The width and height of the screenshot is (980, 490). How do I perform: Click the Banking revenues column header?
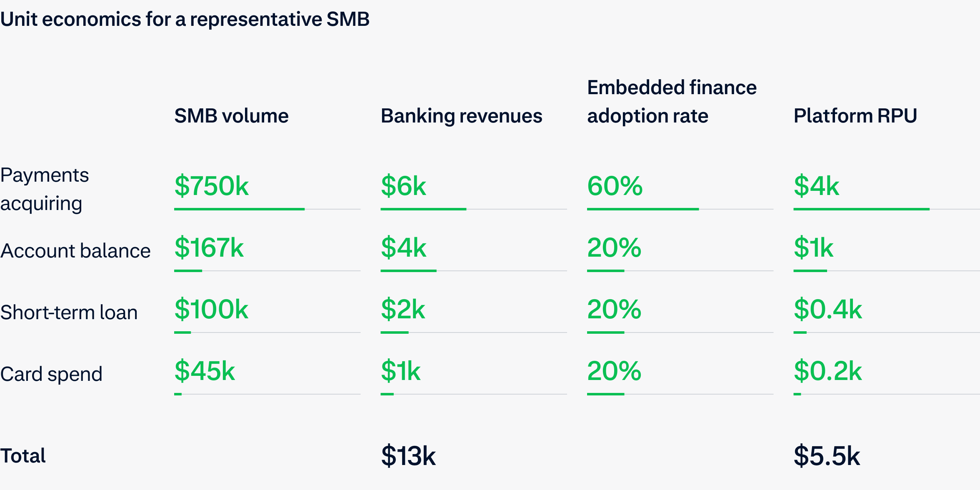coord(461,116)
